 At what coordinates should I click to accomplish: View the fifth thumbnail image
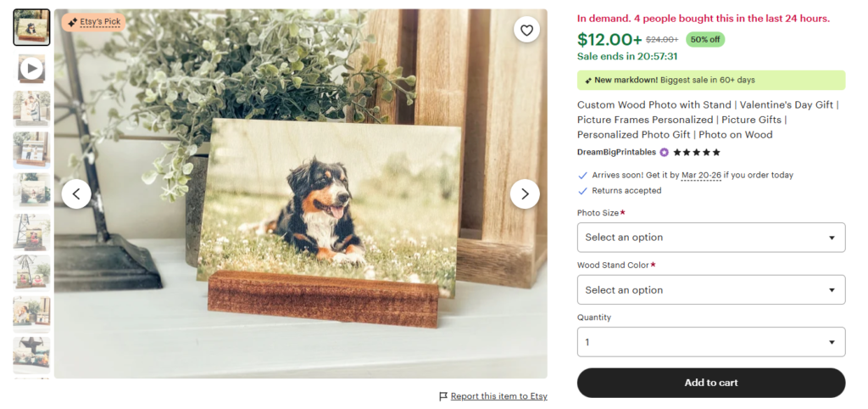tap(31, 191)
